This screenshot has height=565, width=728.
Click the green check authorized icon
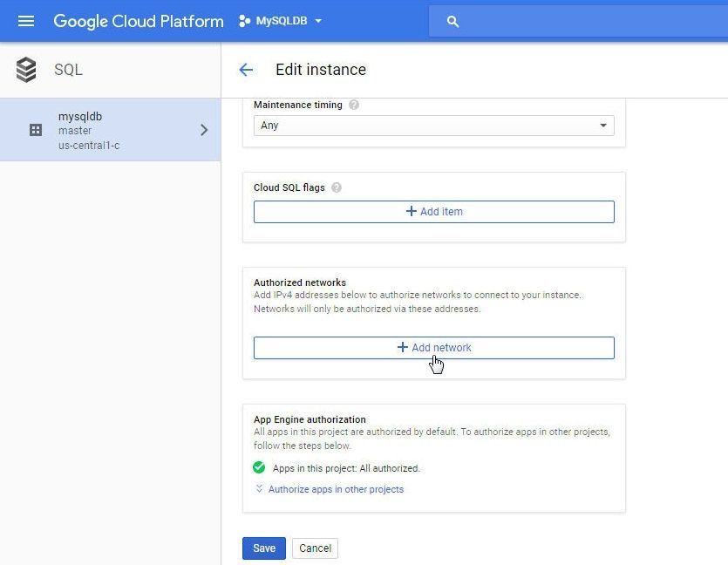click(259, 467)
